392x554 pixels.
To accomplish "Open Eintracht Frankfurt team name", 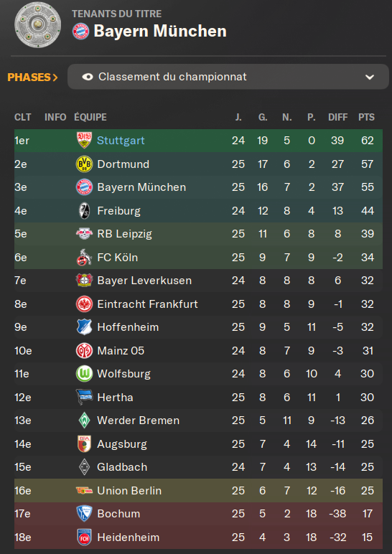I will [x=147, y=304].
